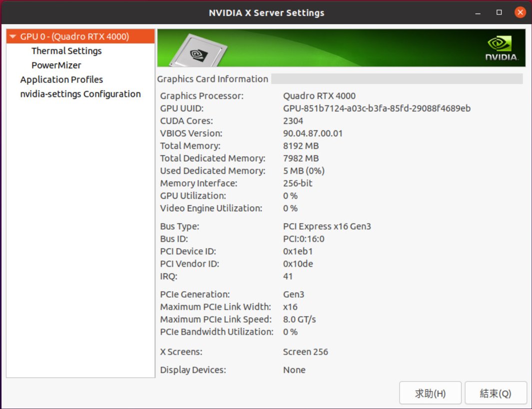
Task: Click the VBIOS Version value 90.04.87.00.01
Action: click(x=313, y=133)
